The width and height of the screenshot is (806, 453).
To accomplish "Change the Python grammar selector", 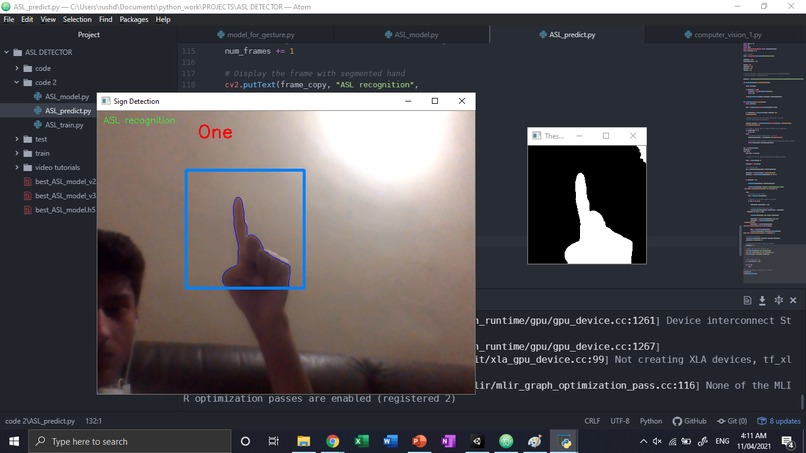I will click(651, 421).
